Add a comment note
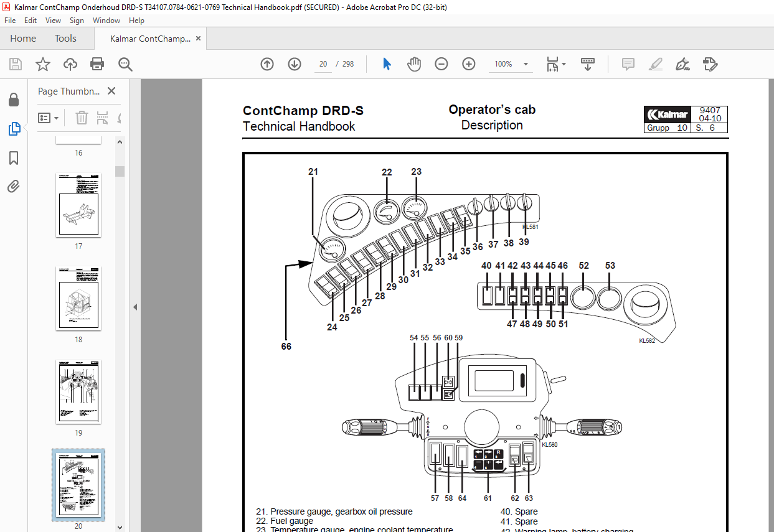 (x=628, y=64)
